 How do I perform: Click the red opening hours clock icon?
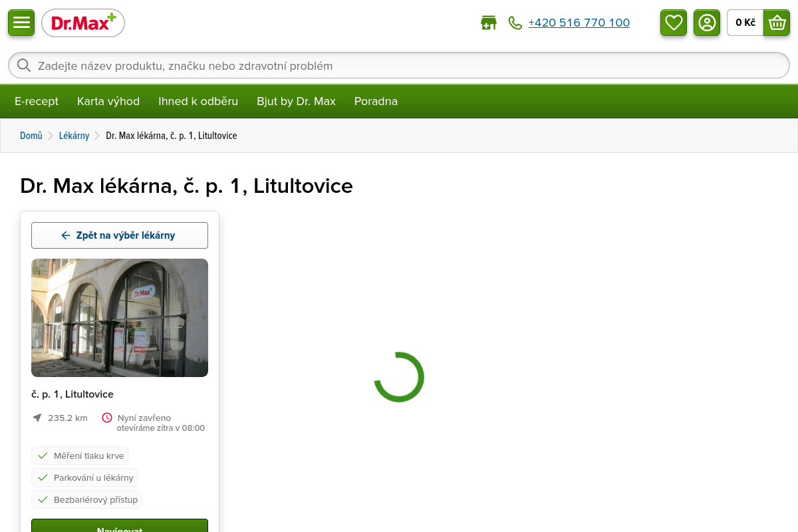(107, 418)
